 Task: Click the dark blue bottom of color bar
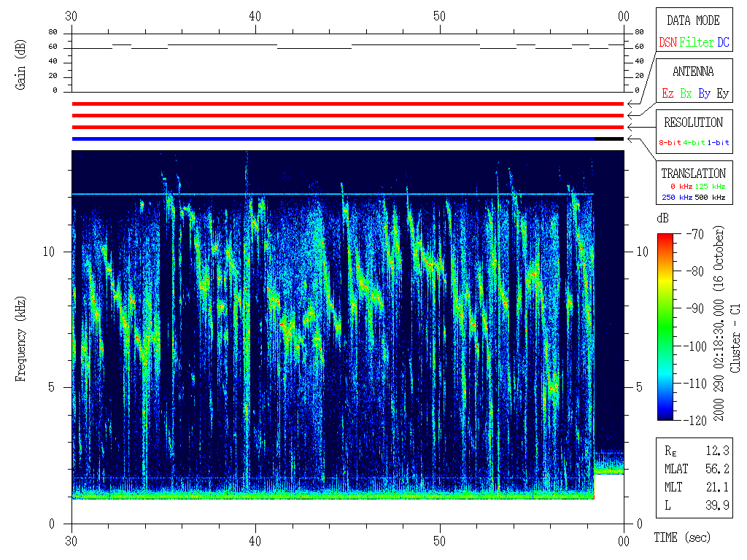coord(665,415)
